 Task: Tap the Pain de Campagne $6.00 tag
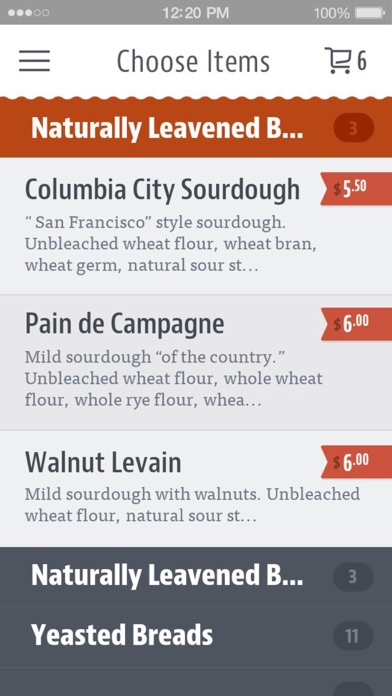356,324
